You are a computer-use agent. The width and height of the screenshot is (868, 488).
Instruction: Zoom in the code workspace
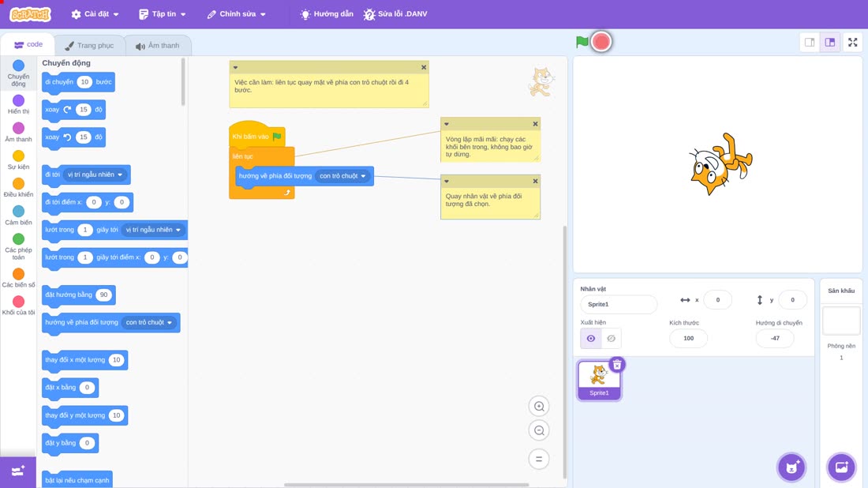(x=539, y=406)
